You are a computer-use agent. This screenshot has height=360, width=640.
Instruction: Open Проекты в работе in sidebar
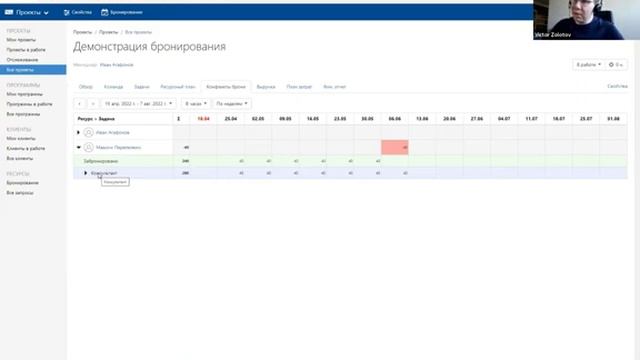pyautogui.click(x=26, y=50)
